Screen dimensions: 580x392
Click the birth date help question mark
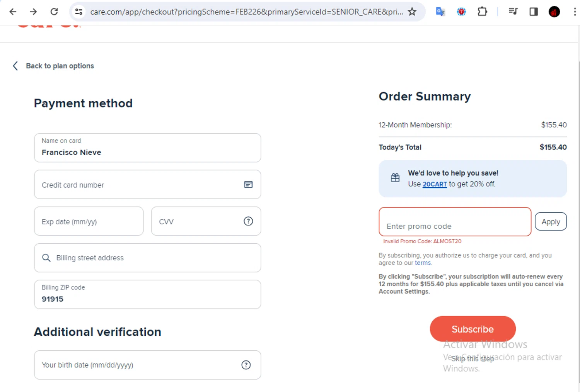point(246,365)
